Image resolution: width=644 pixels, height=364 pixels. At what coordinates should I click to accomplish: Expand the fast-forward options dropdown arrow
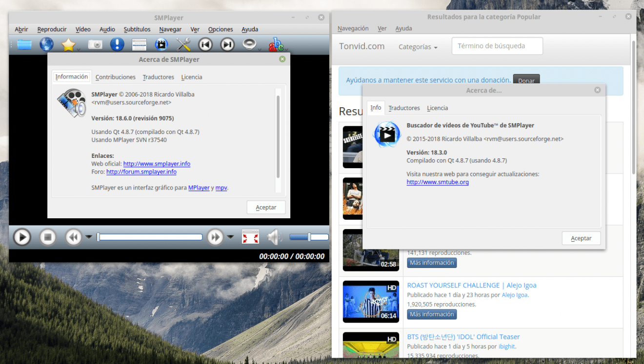[230, 237]
